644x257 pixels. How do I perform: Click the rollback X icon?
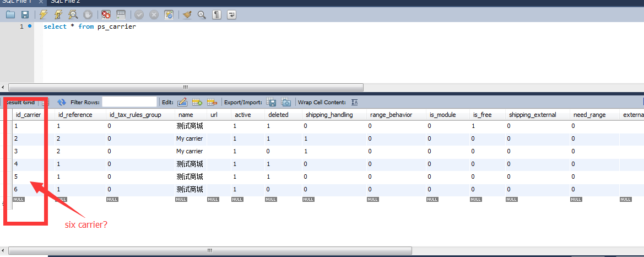point(154,15)
